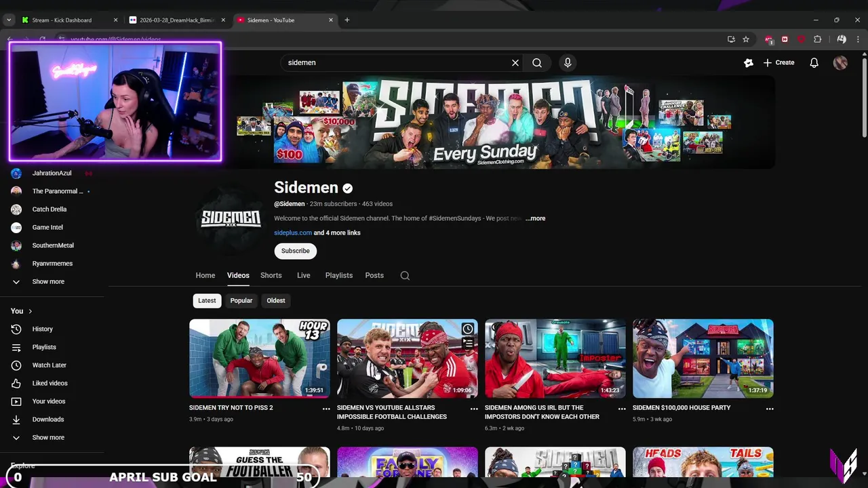The height and width of the screenshot is (488, 868).
Task: Expand channel description with ...more
Action: point(535,218)
